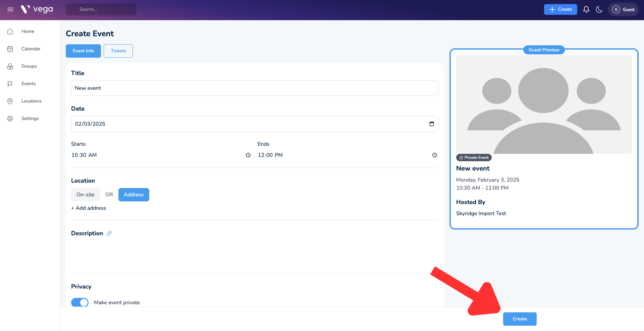Open Groups in sidebar
Viewport: 644px width, 331px height.
click(x=29, y=66)
